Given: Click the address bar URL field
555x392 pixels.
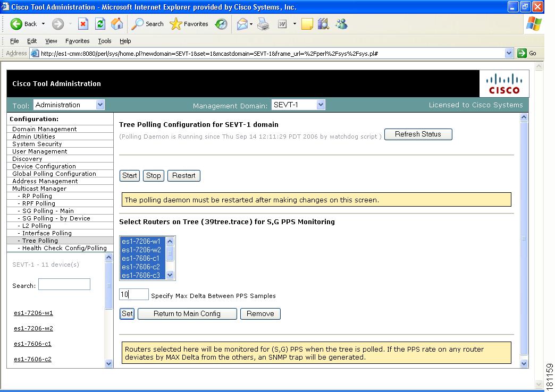Looking at the screenshot, I should [272, 54].
